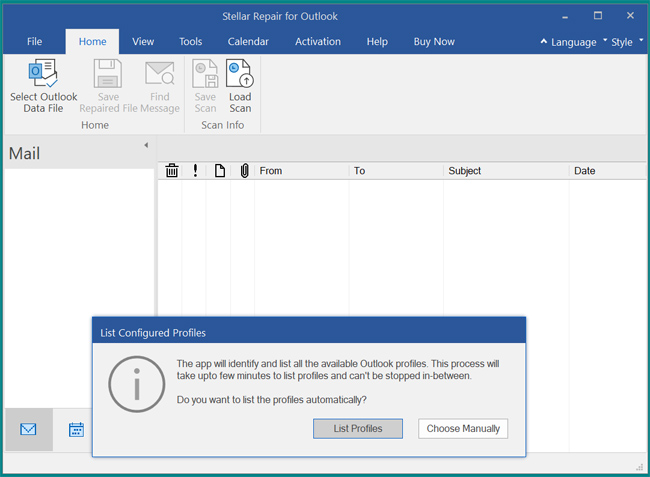The image size is (650, 477).
Task: Switch to Calendar view icon
Action: coord(76,429)
